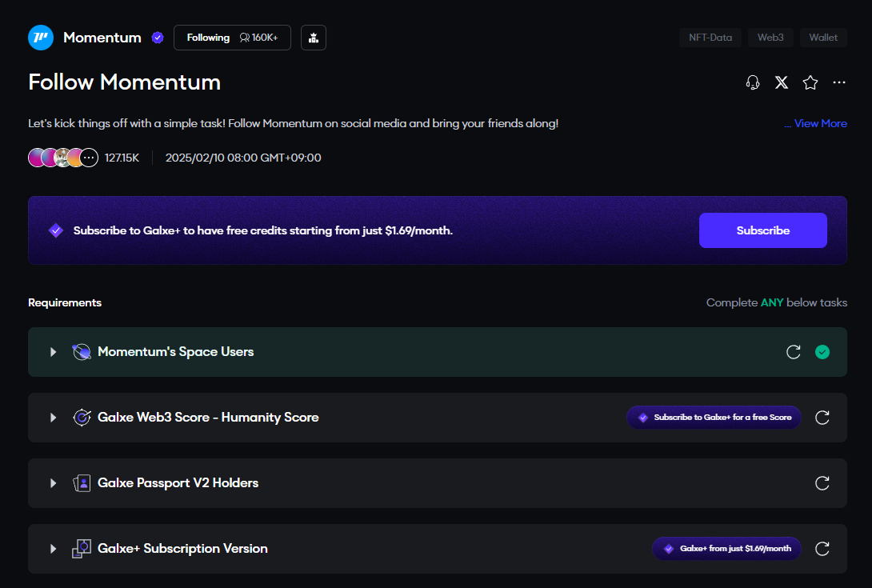Click the first participant avatar
Viewport: 872px width, 588px height.
coord(37,158)
